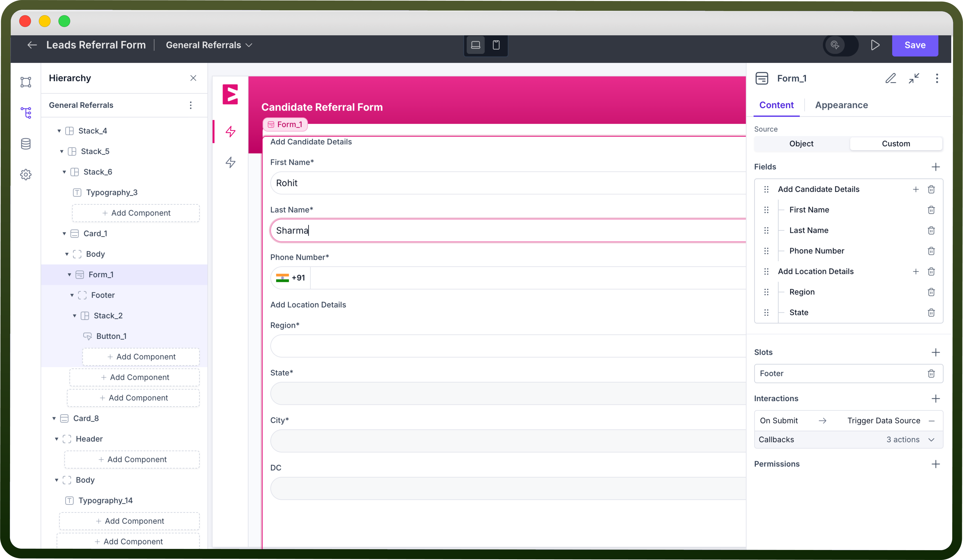Viewport: 963px width, 560px height.
Task: Switch to mobile preview mode
Action: tap(496, 45)
